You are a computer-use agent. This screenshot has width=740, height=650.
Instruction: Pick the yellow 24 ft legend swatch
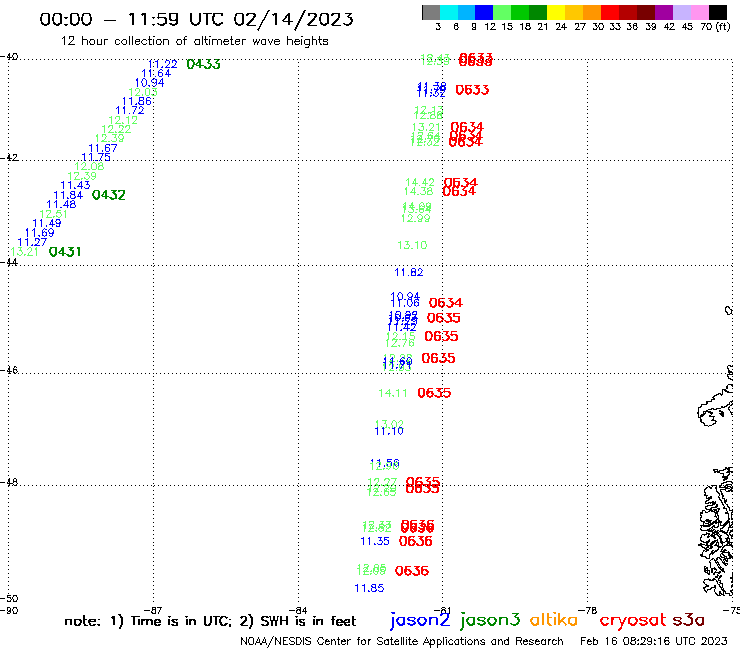(555, 12)
